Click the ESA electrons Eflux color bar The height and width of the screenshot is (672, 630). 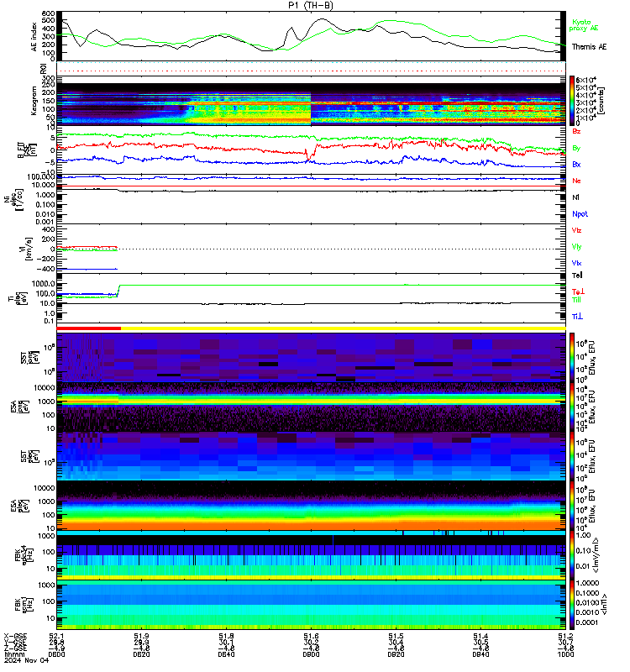tap(572, 506)
